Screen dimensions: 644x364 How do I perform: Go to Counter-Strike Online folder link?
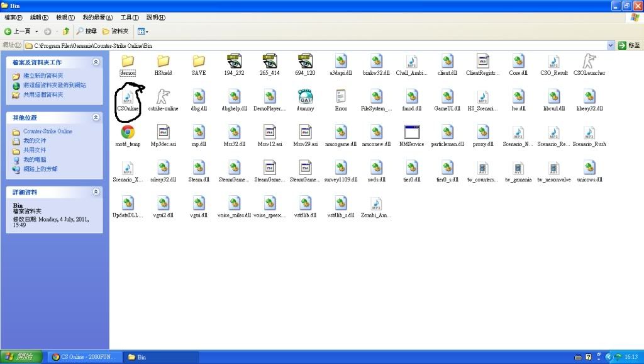point(48,131)
